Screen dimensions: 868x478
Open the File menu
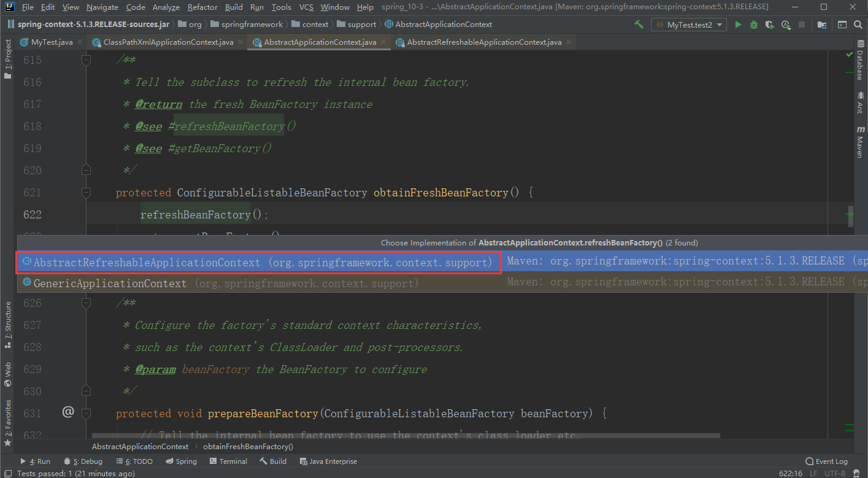[28, 7]
